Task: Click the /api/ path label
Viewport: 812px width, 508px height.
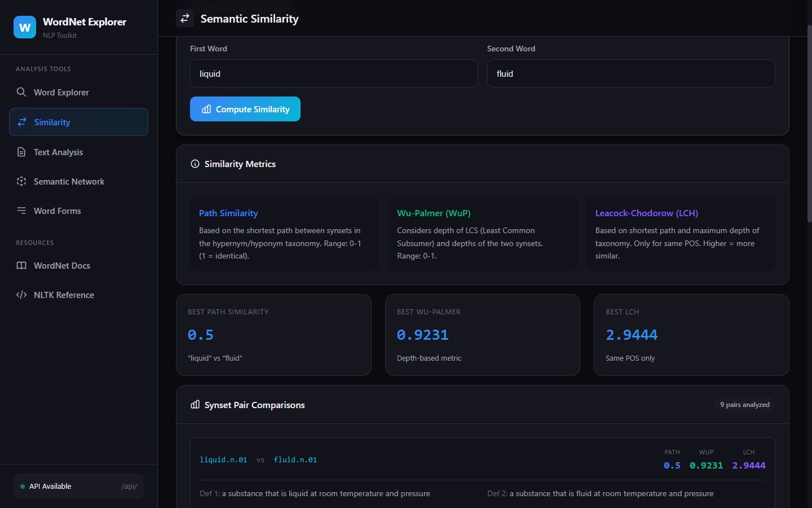Action: point(129,487)
